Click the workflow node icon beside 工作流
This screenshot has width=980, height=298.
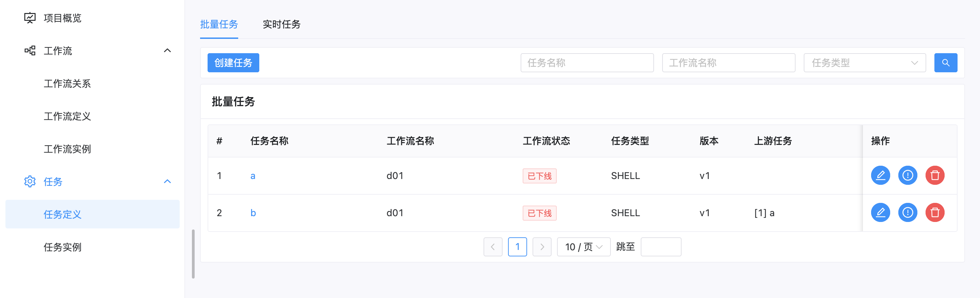click(30, 50)
